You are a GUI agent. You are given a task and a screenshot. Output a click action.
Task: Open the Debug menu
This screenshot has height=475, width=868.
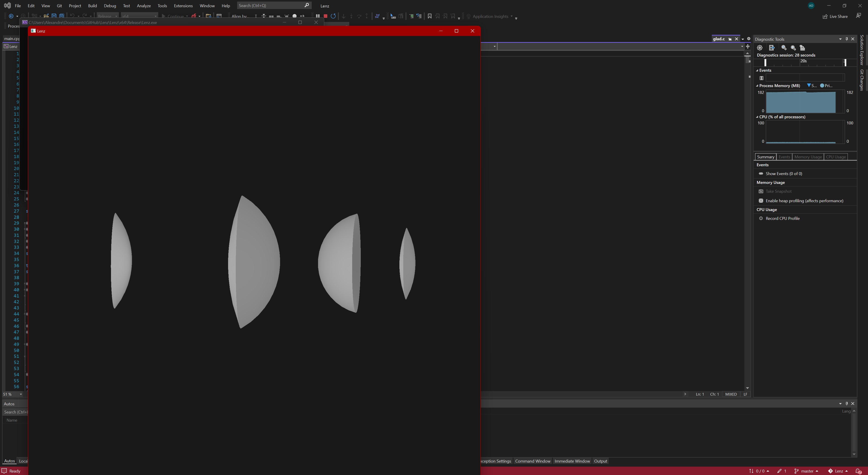(x=110, y=6)
